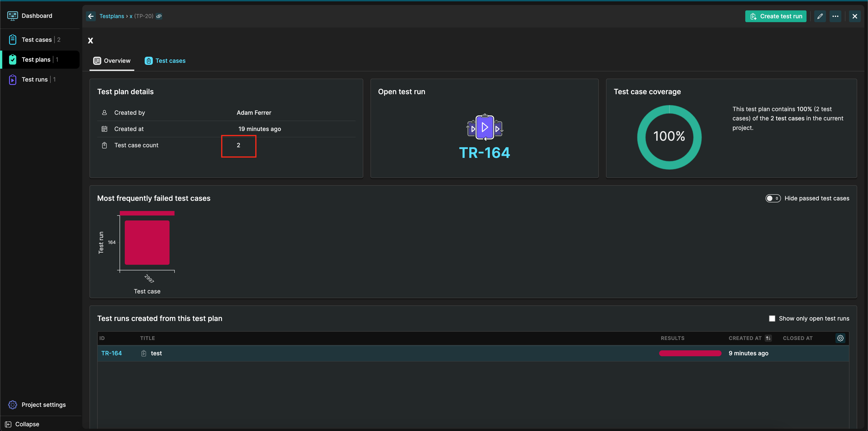Image resolution: width=868 pixels, height=431 pixels.
Task: Click the CREATED AT column header
Action: tap(745, 338)
